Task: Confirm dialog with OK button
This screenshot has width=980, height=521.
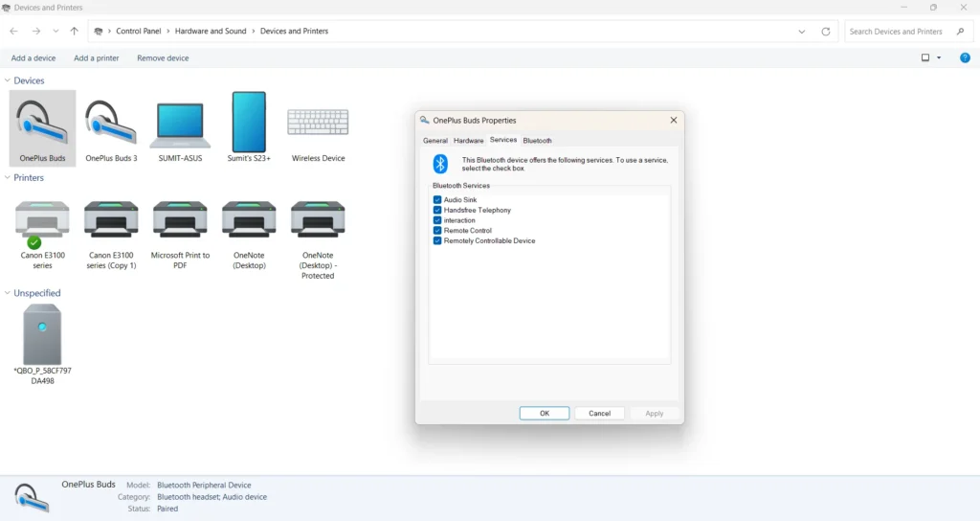Action: click(x=545, y=414)
